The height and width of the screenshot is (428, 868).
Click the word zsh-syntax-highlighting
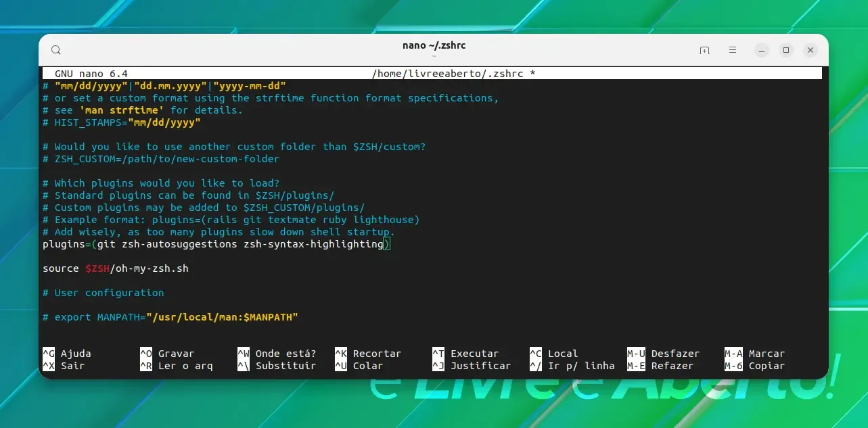[x=313, y=244]
